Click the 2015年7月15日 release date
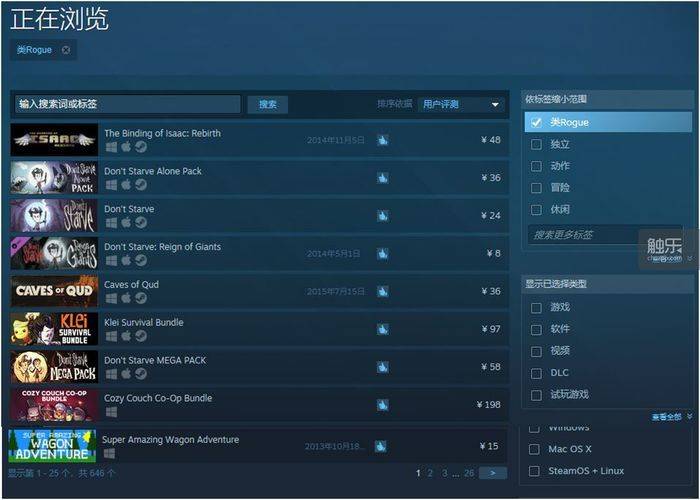 coord(336,292)
